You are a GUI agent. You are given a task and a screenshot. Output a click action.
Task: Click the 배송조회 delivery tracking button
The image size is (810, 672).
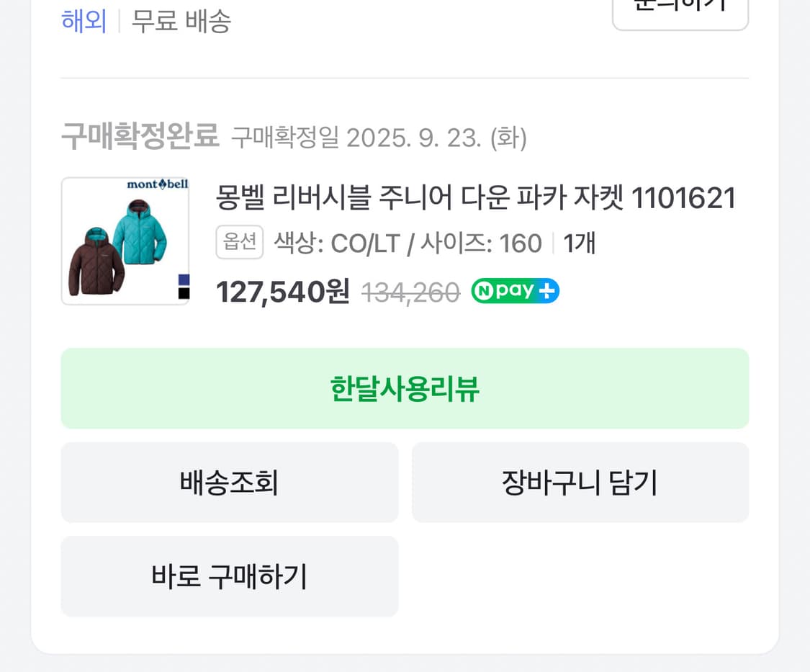[x=229, y=483]
